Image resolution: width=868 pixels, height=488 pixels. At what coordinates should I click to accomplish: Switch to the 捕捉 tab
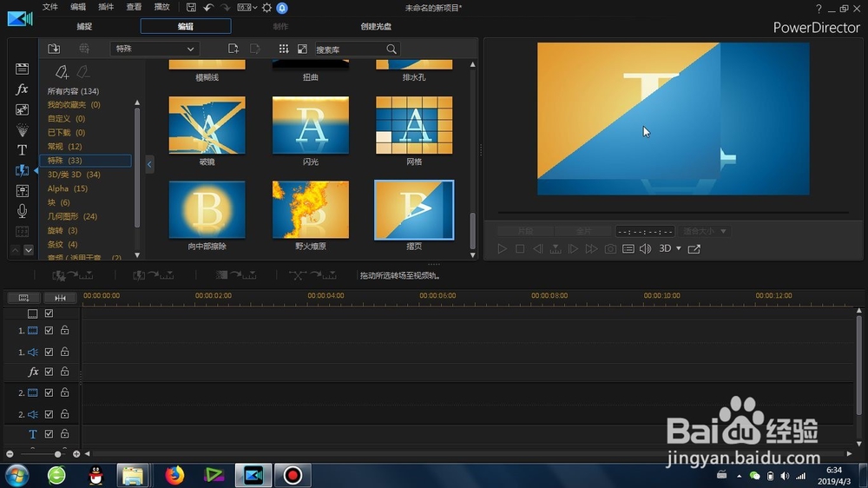click(x=85, y=27)
